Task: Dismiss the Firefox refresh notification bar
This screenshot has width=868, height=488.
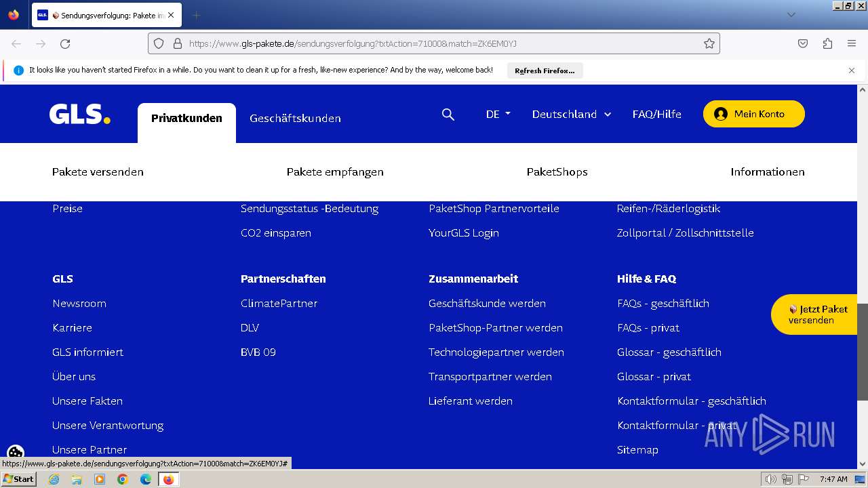Action: [852, 70]
